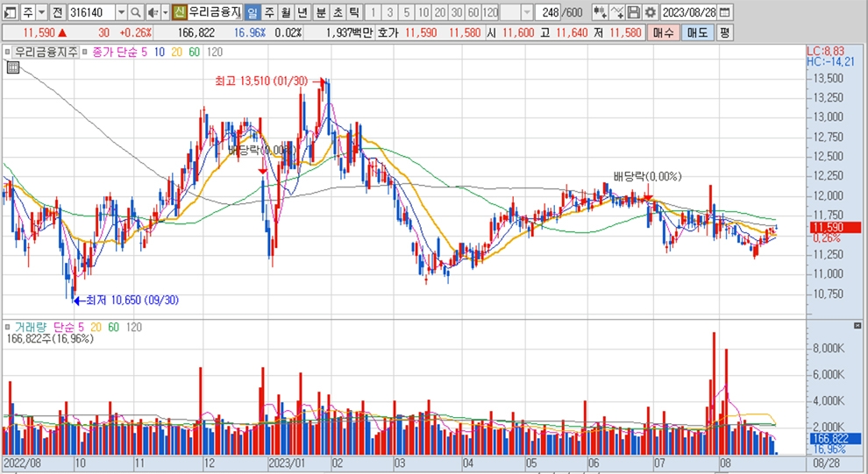Open chart settings with the gear icon
Image resolution: width=868 pixels, height=474 pixels.
click(650, 12)
